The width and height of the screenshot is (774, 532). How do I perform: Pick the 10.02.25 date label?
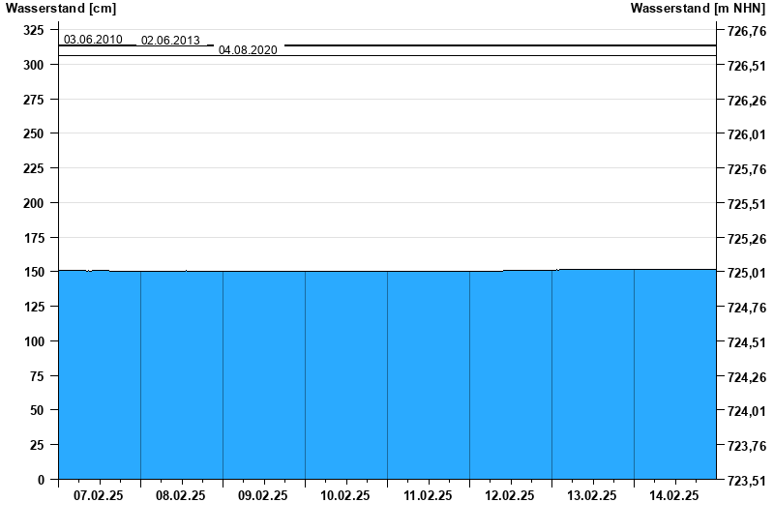345,495
